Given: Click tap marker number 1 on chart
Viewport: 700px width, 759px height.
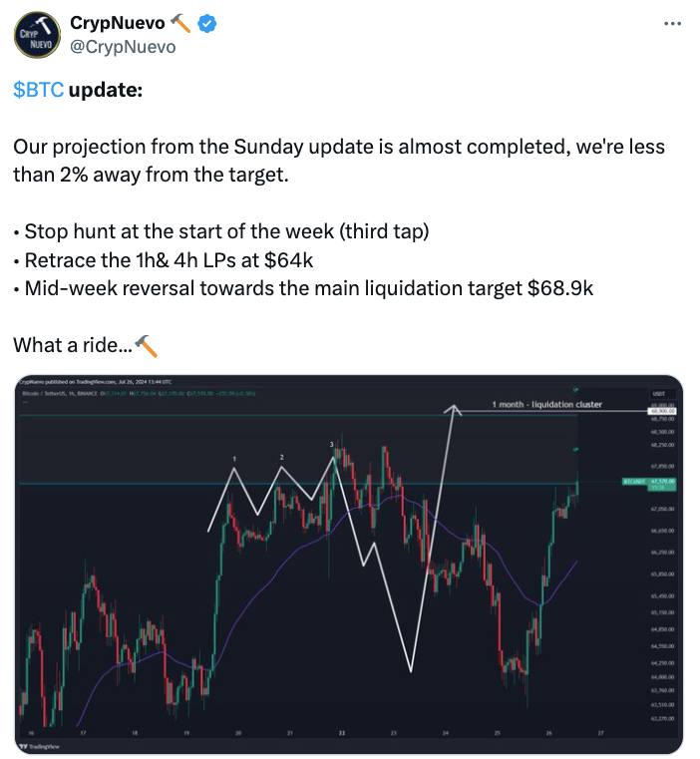Looking at the screenshot, I should coord(234,459).
